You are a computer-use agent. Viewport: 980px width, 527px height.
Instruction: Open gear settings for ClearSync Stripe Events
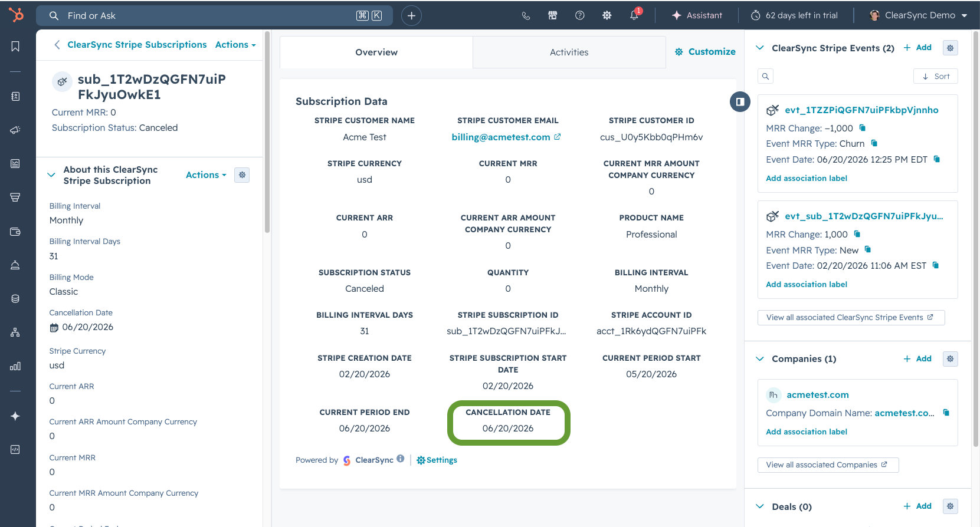click(x=950, y=48)
